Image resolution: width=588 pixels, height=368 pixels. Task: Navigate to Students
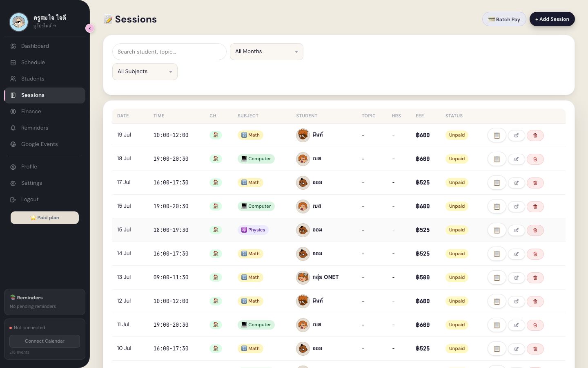coord(45,79)
